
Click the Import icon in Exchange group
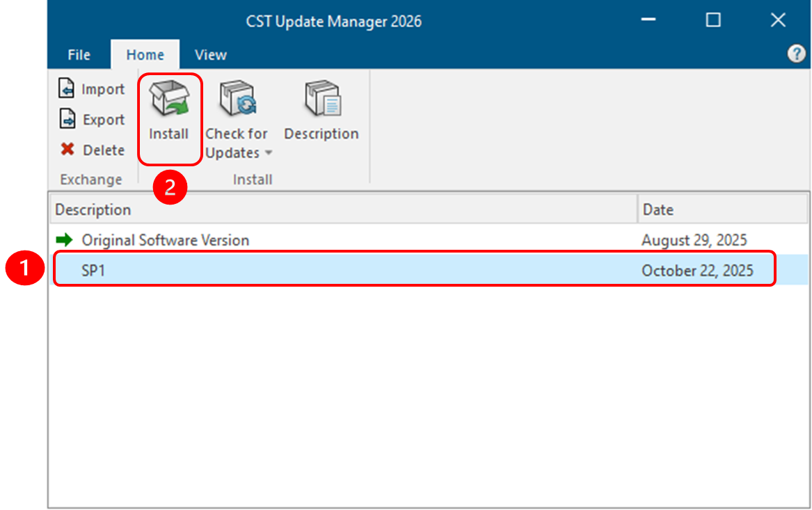67,90
